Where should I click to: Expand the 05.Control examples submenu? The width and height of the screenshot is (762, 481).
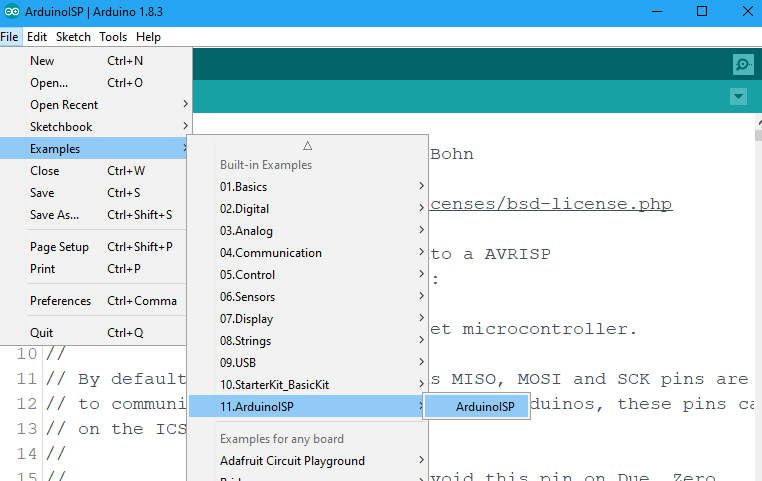[308, 275]
